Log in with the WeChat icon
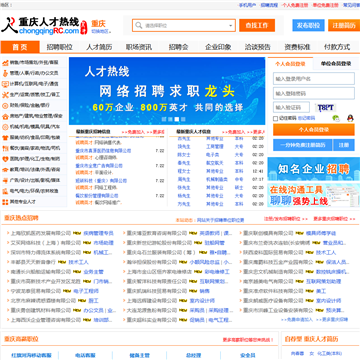Image resolution: width=360 pixels, height=360 pixels. 336,118
